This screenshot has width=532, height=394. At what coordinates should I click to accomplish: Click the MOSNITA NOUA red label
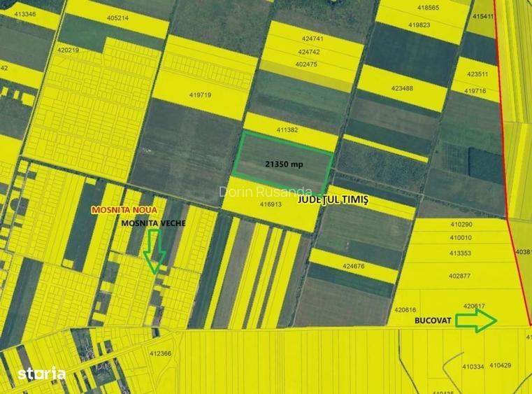124,210
